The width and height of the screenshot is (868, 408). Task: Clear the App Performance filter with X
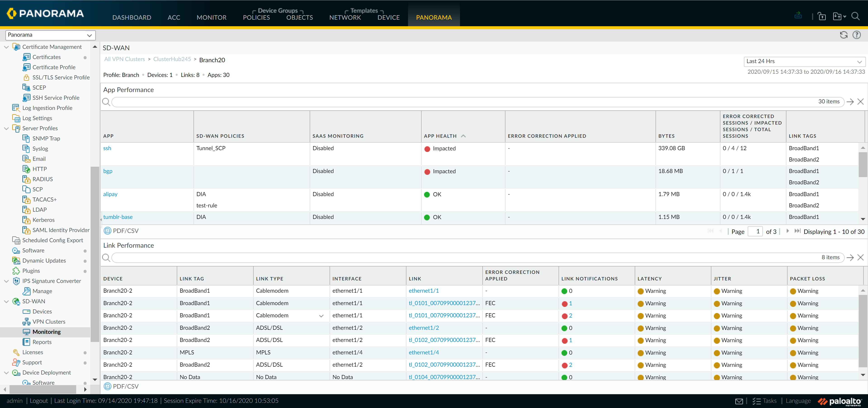coord(861,102)
